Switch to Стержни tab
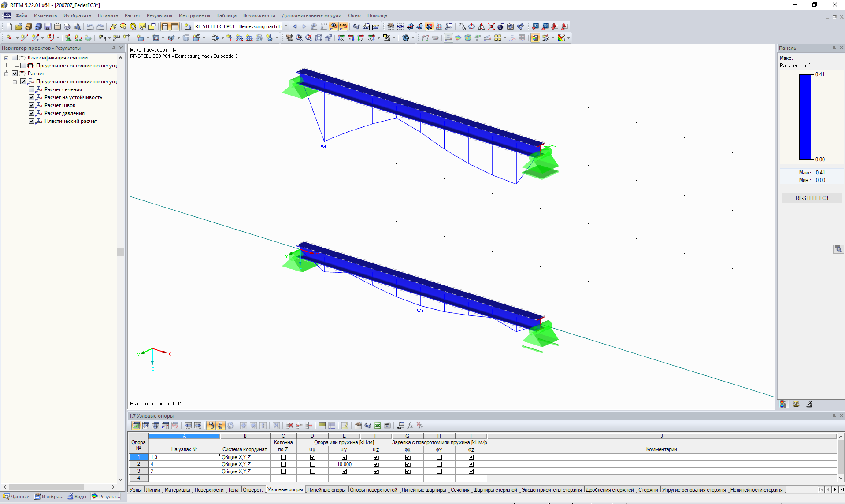The height and width of the screenshot is (504, 845). pyautogui.click(x=648, y=490)
